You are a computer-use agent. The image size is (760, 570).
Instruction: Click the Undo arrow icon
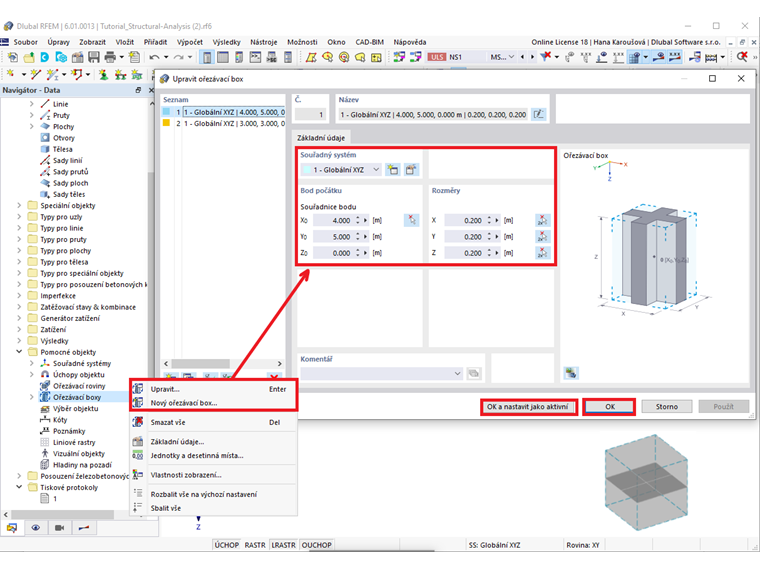[154, 57]
